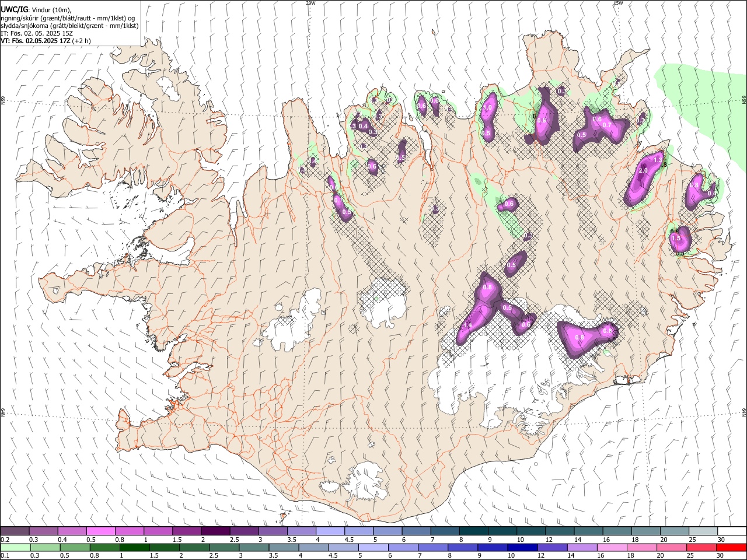Click the '1.3' precipitation value on the map
This screenshot has width=747, height=560.
pos(658,159)
